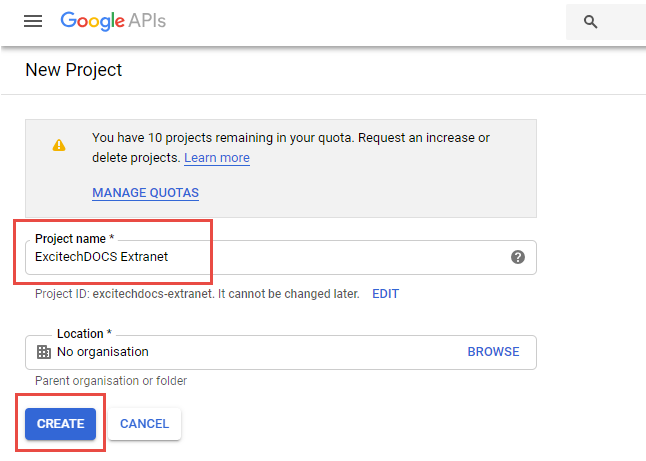Click the Parent organisation or folder hint
The image size is (646, 461).
110,381
